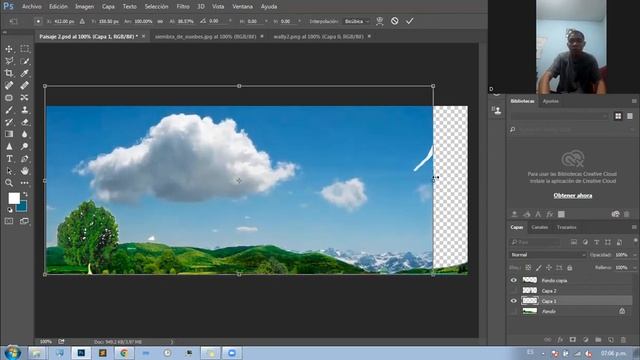Close the Paisaje 2.psd tab
The height and width of the screenshot is (360, 640).
pyautogui.click(x=143, y=36)
